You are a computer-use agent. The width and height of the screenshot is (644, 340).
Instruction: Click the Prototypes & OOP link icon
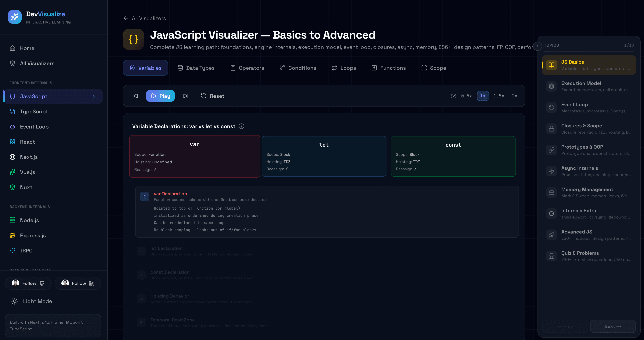552,150
